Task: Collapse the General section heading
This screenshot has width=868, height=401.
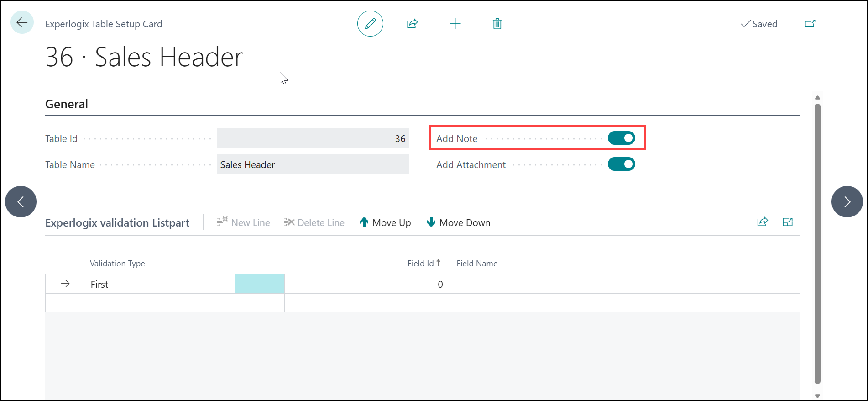Action: coord(67,104)
